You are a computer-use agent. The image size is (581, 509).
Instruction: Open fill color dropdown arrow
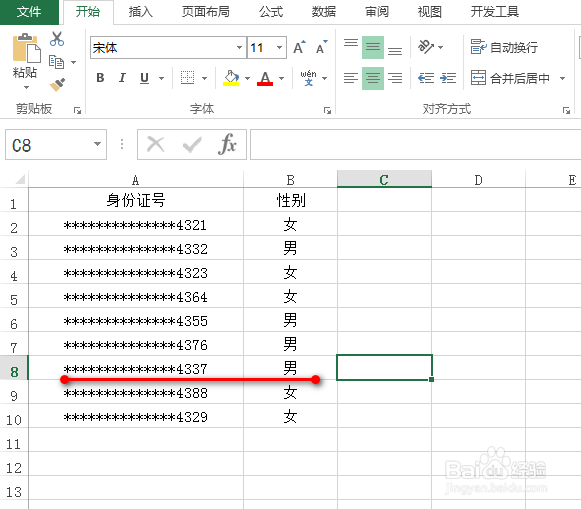(x=248, y=78)
